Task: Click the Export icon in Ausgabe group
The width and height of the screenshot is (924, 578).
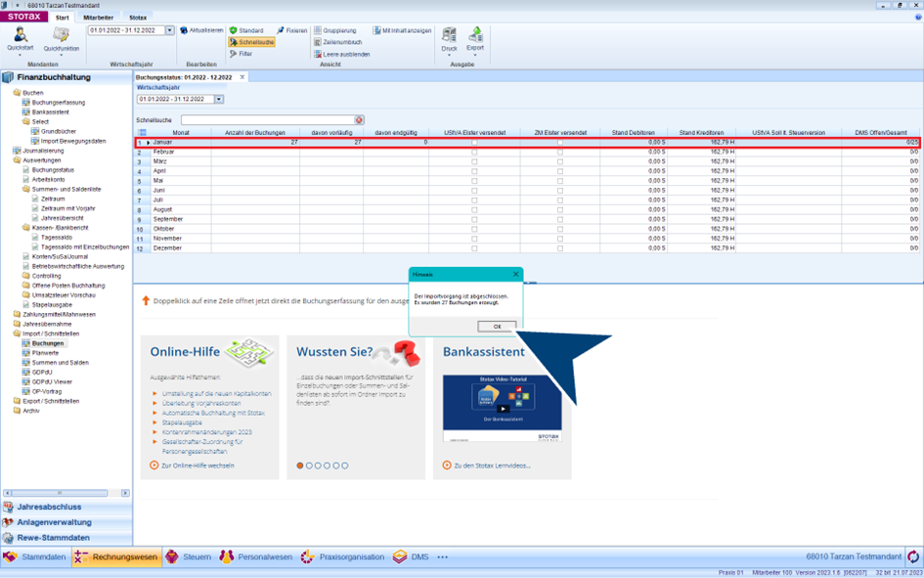Action: point(475,37)
